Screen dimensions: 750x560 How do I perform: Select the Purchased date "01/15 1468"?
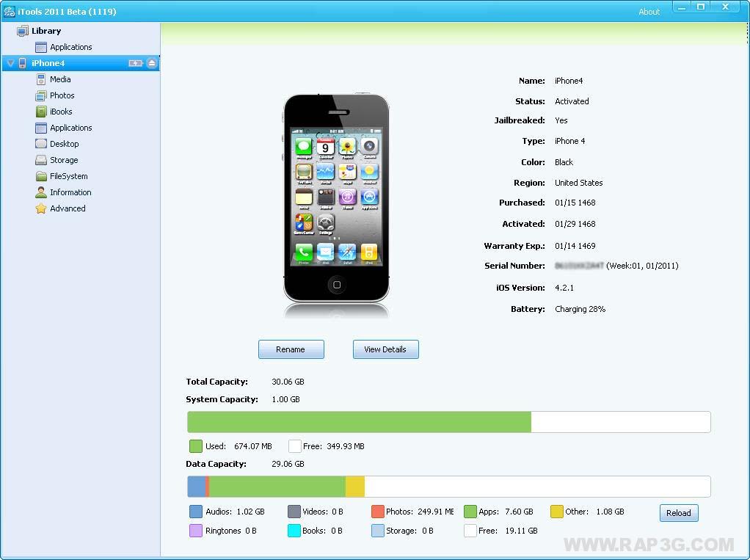tap(575, 203)
